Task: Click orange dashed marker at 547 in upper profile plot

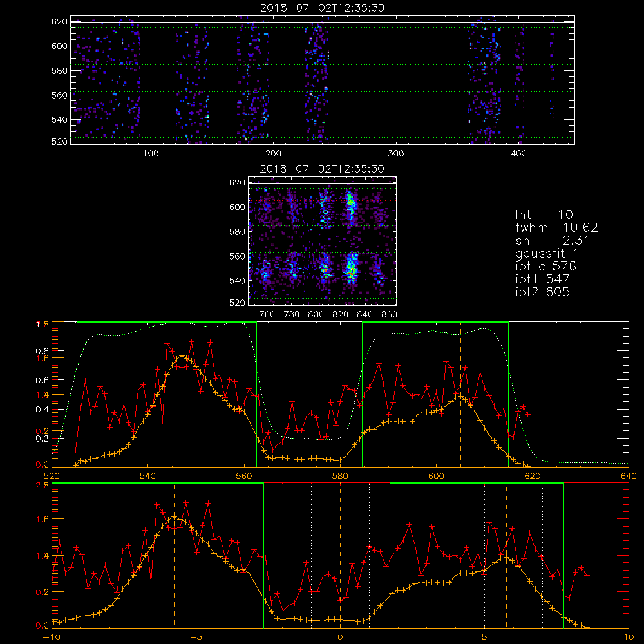Action: 182,394
